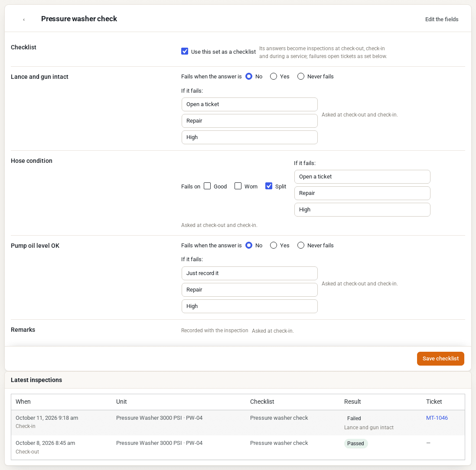Select Yes for Pump oil level OK
This screenshot has width=476, height=470.
[273, 245]
